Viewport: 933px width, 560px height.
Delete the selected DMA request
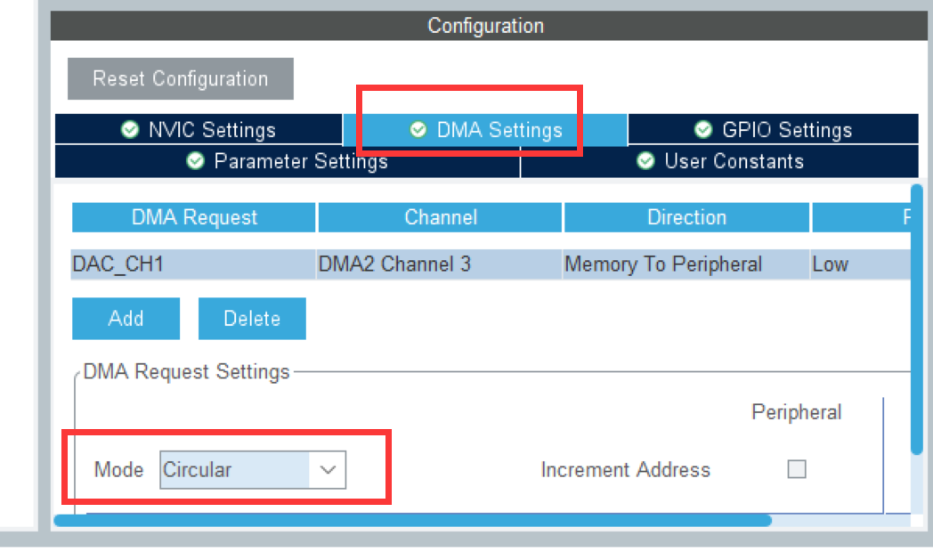[x=252, y=318]
